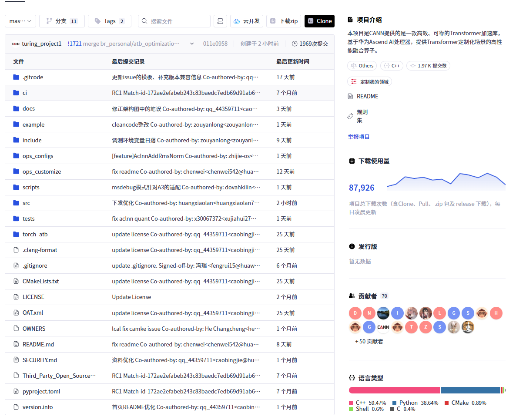Click the layout toggle icon next to the search field
This screenshot has width=516, height=420.
tap(220, 21)
